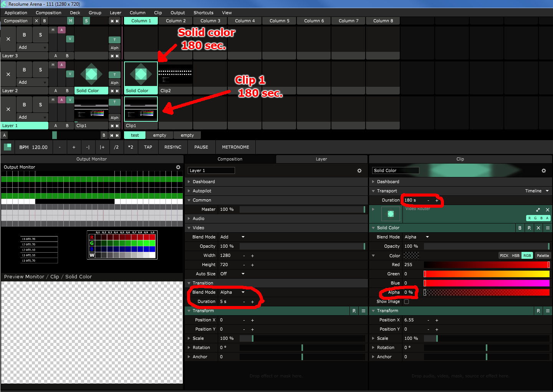Open Layer panel settings gear icon
Screen dimensions: 553x392
[359, 171]
